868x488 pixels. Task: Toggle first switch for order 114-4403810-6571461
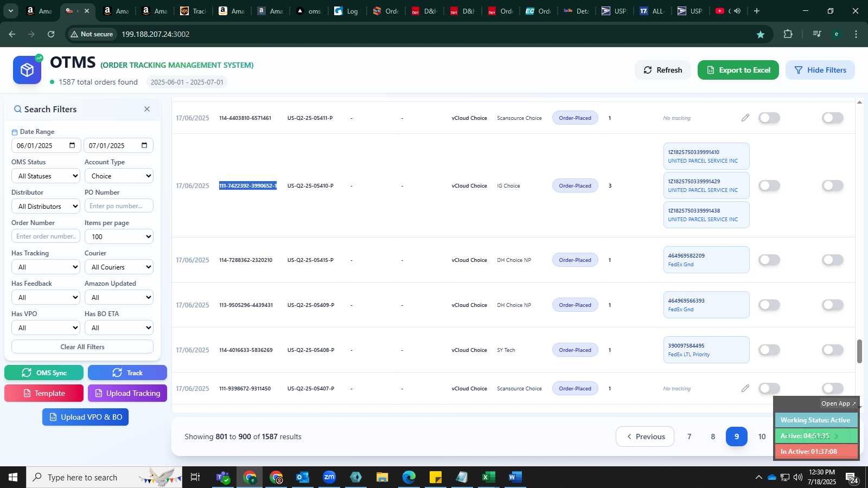769,118
